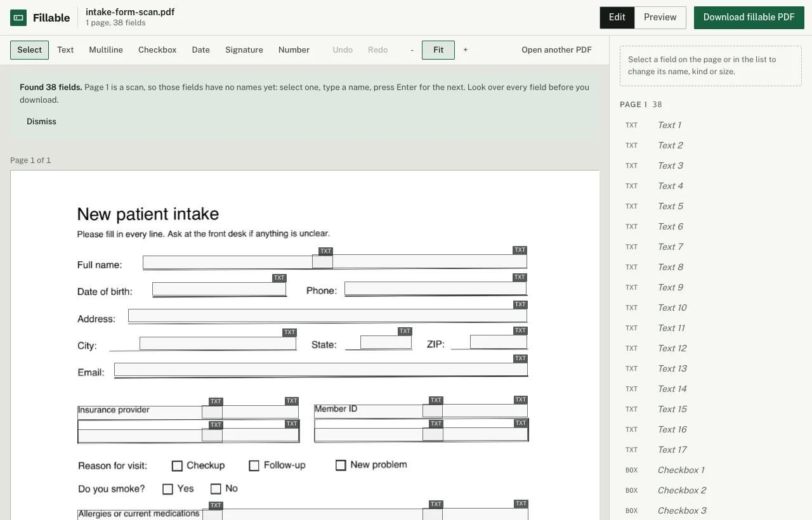Screen dimensions: 812x520
Task: Select the ZIP field on the form
Action: [499, 342]
